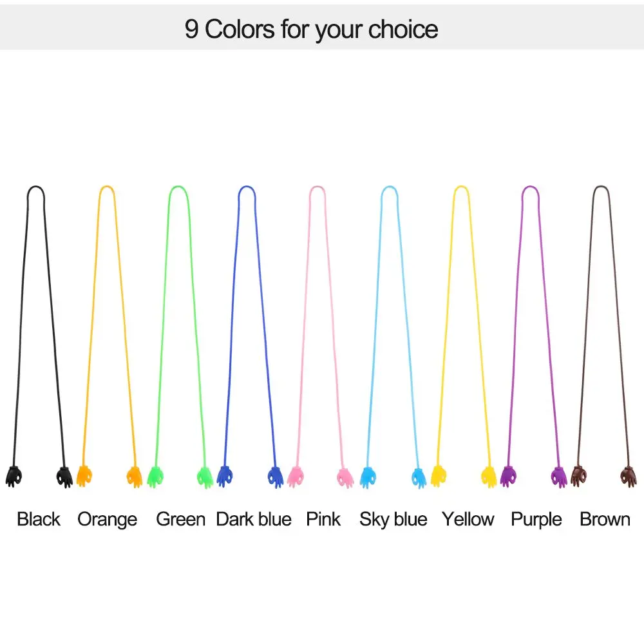Viewport: 644px width, 644px height.
Task: Click the right hand charm on purple strap
Action: (559, 476)
